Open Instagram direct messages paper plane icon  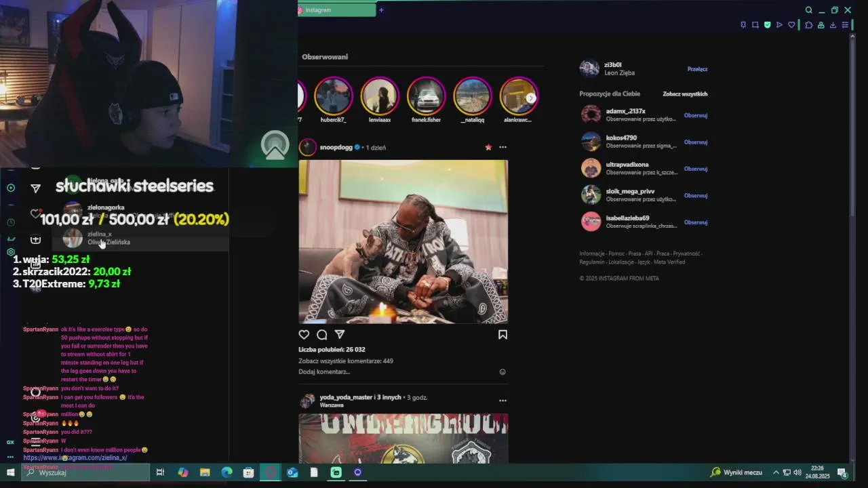click(x=35, y=188)
